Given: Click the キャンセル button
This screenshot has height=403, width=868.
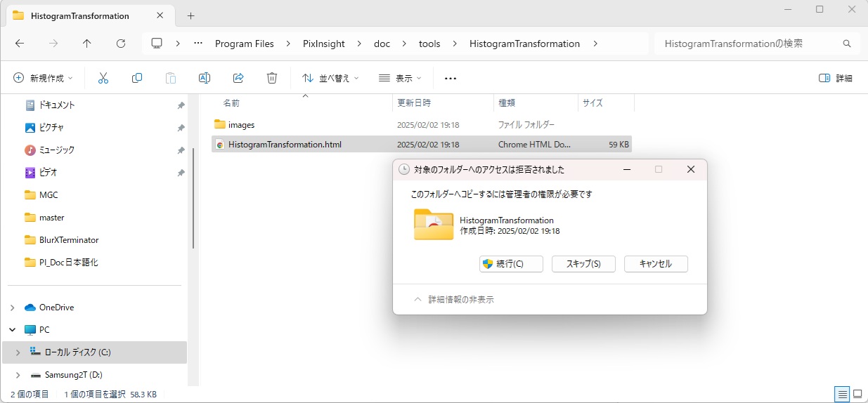Looking at the screenshot, I should click(656, 264).
